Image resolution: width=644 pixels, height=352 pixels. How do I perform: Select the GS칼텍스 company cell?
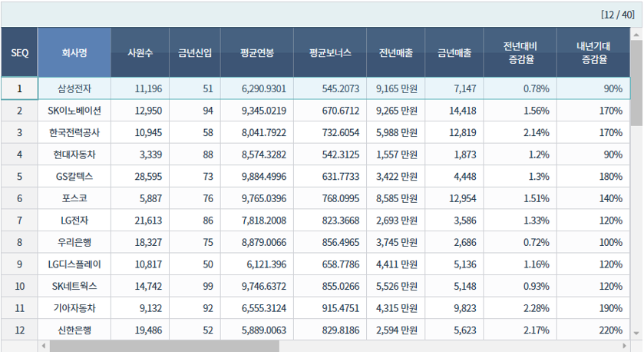pyautogui.click(x=74, y=177)
